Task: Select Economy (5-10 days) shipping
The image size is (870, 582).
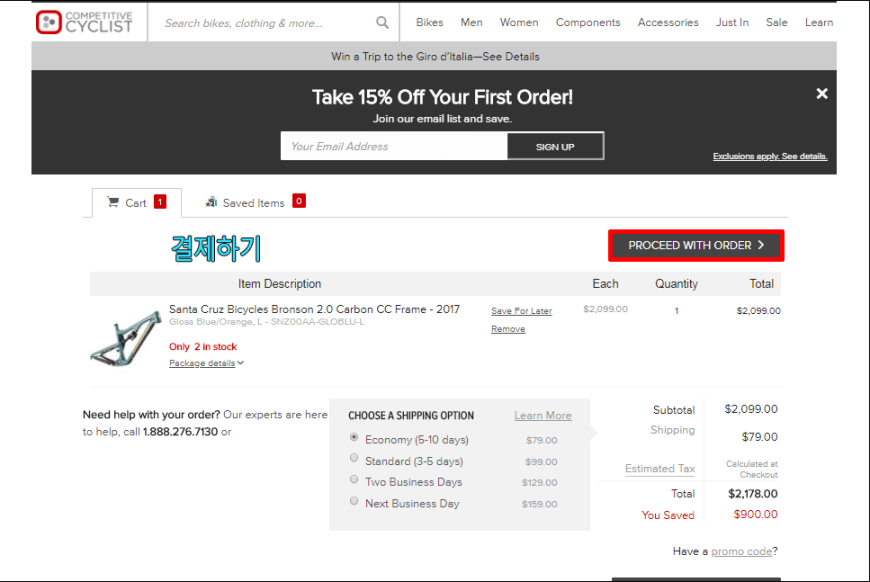Action: coord(354,437)
